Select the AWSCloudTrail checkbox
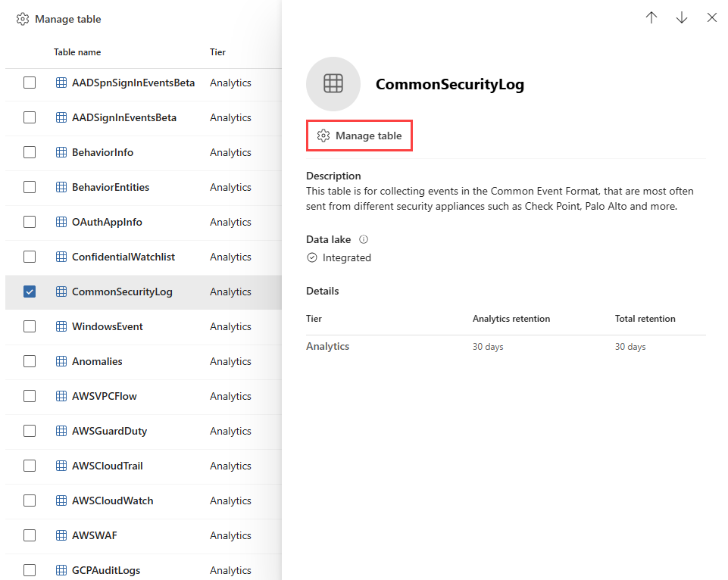Image resolution: width=728 pixels, height=580 pixels. 30,466
